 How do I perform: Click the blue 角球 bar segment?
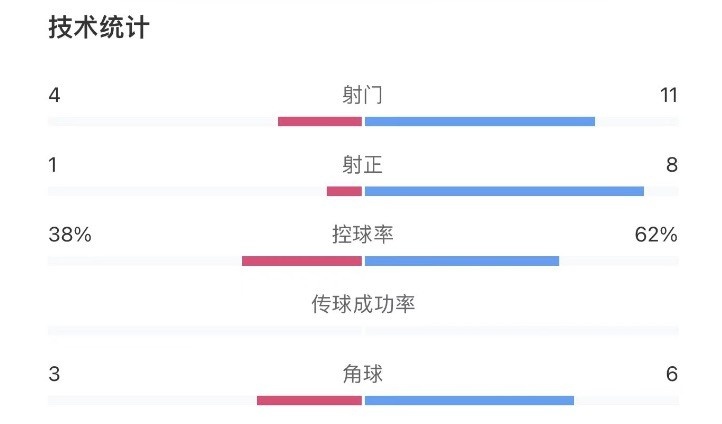(469, 401)
